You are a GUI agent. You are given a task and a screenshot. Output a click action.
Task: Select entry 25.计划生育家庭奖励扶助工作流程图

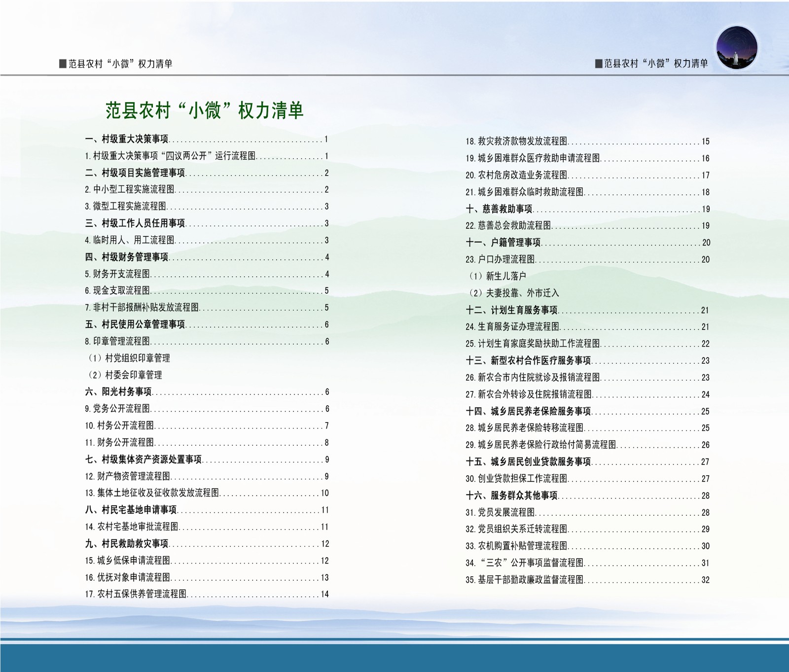tap(588, 344)
